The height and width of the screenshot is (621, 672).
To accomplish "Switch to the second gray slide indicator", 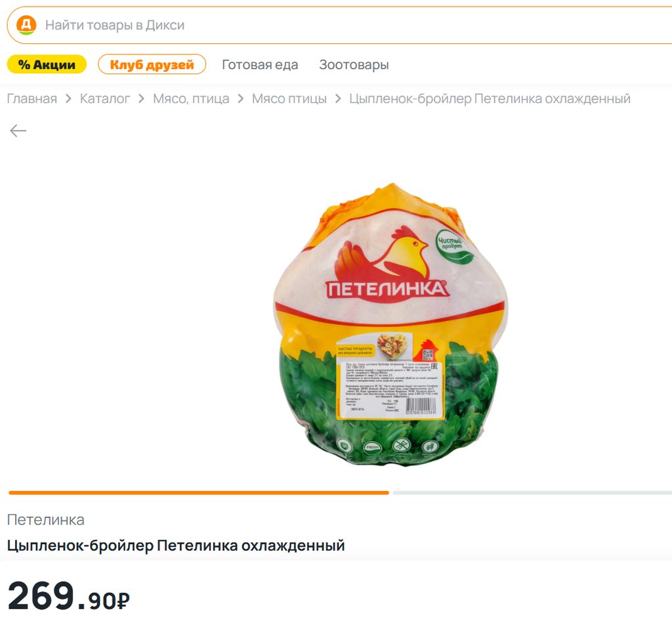I will pos(532,493).
